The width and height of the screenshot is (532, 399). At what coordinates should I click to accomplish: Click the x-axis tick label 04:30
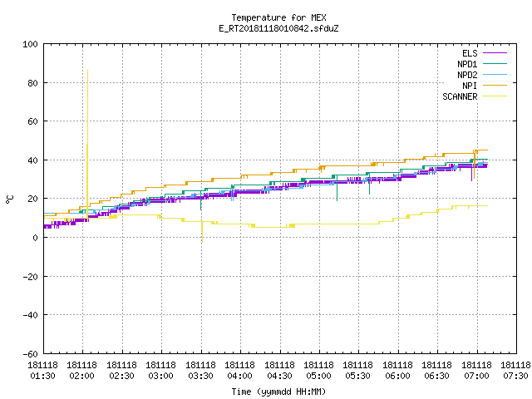click(279, 376)
